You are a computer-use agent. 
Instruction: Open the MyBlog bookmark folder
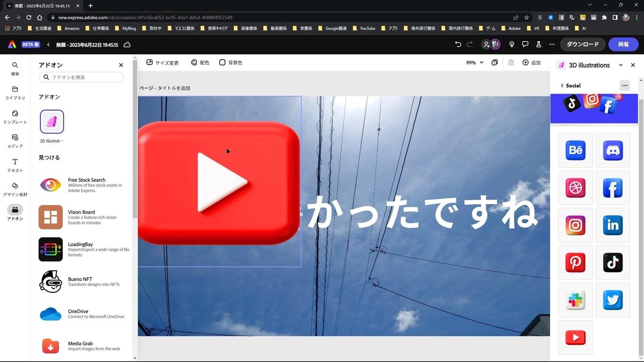(125, 28)
